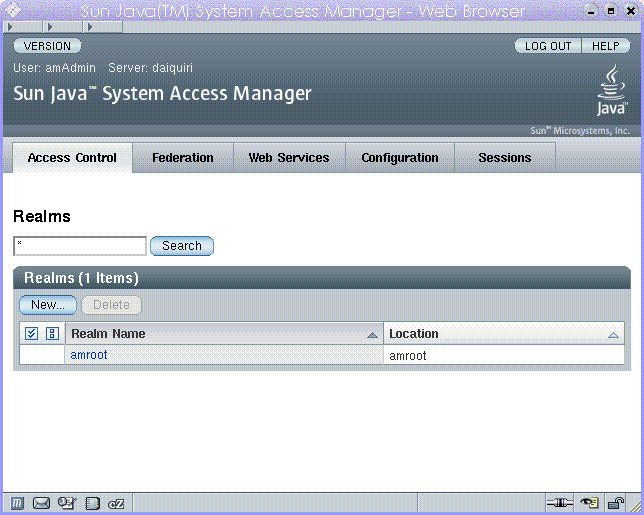The height and width of the screenshot is (515, 644).
Task: Sort by Location using its triangle arrow
Action: [x=613, y=335]
